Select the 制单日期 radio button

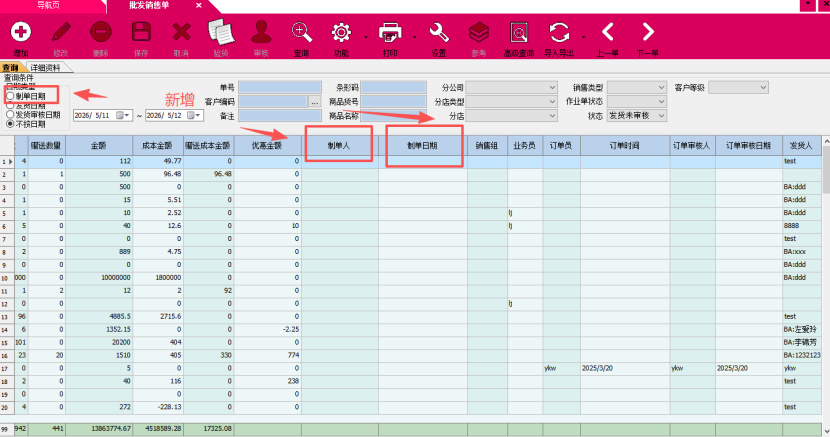[x=10, y=96]
